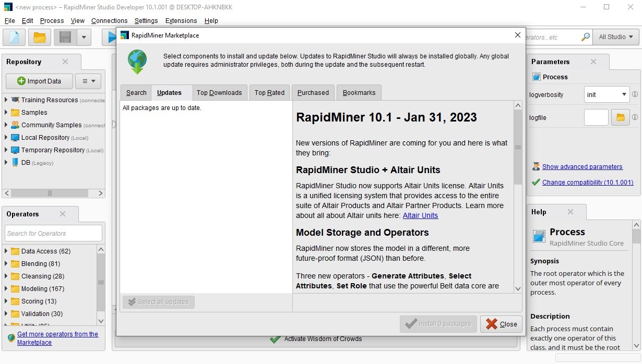Expand the Samples repository node
This screenshot has height=364, width=642.
[6, 112]
